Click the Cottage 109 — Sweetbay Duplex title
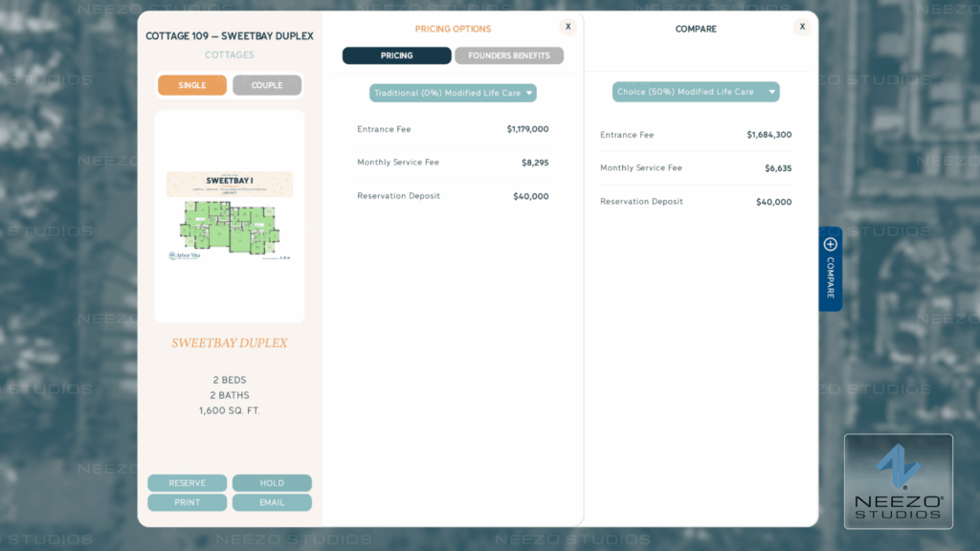980x551 pixels. click(x=230, y=36)
